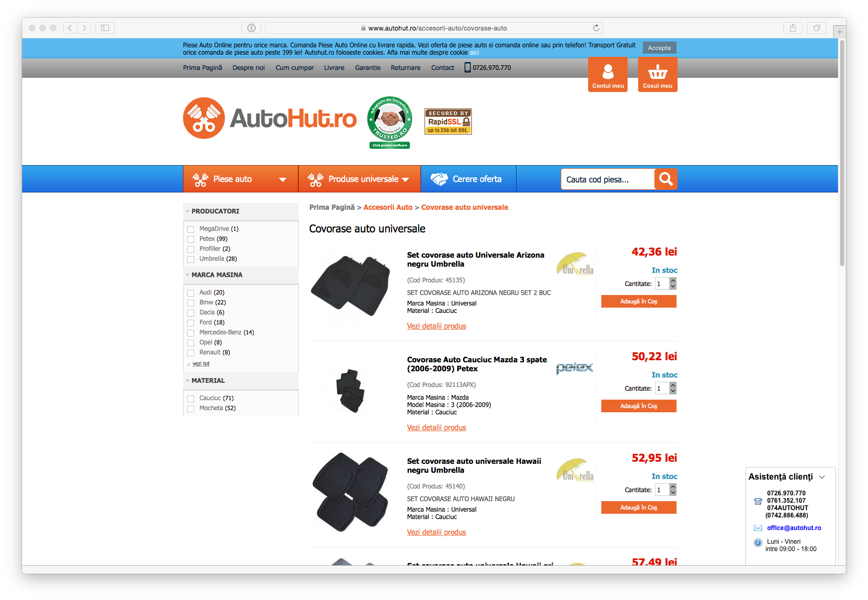Screen dimensions: 868x600
Task: Click the RapidSSL secured badge
Action: click(448, 121)
